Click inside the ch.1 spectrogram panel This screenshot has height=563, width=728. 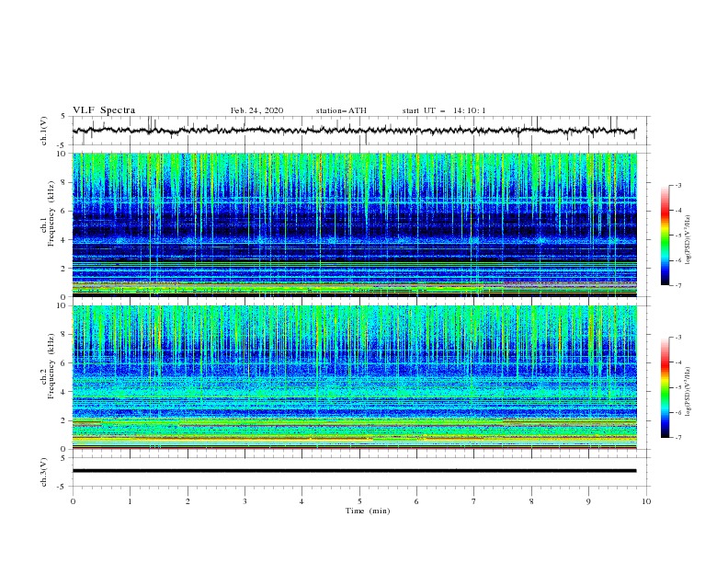click(x=354, y=224)
